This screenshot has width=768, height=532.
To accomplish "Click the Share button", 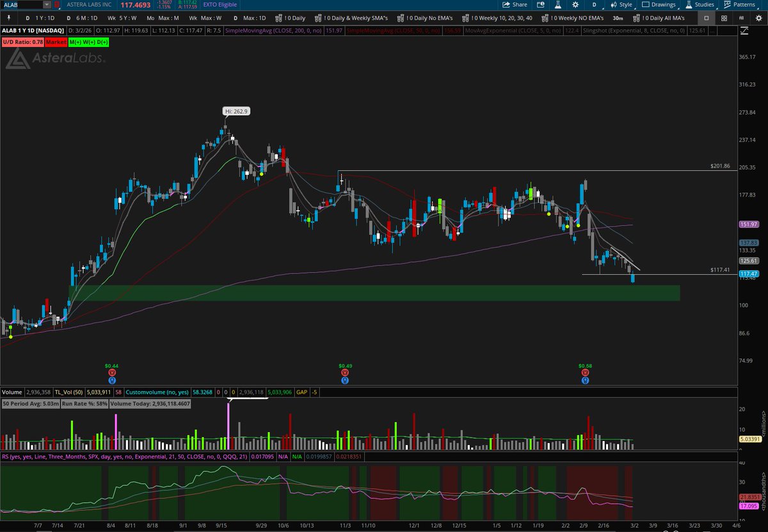I will 515,4.
